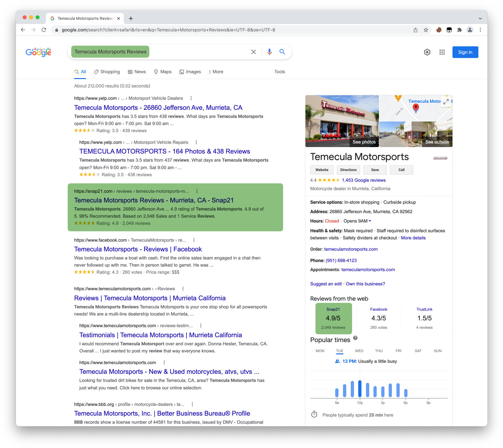Click the browser back arrow
This screenshot has height=448, width=503.
click(23, 30)
